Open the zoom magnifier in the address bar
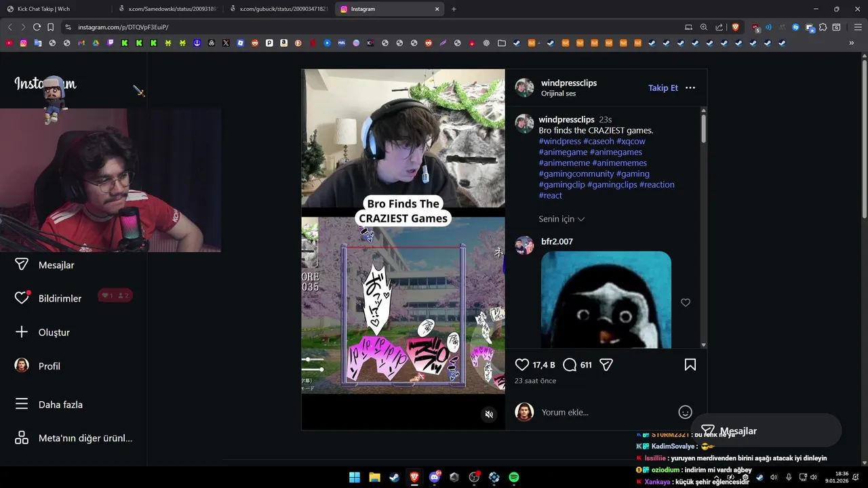The image size is (868, 488). coord(704,27)
